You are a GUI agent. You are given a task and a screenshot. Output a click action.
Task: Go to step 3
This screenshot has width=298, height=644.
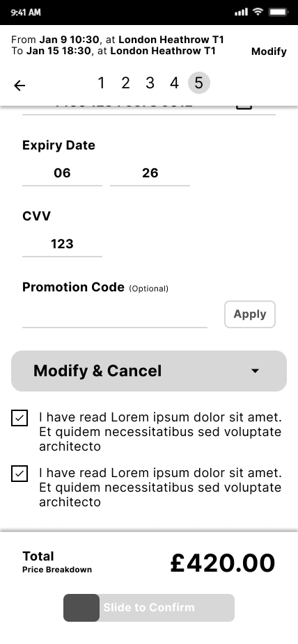150,83
